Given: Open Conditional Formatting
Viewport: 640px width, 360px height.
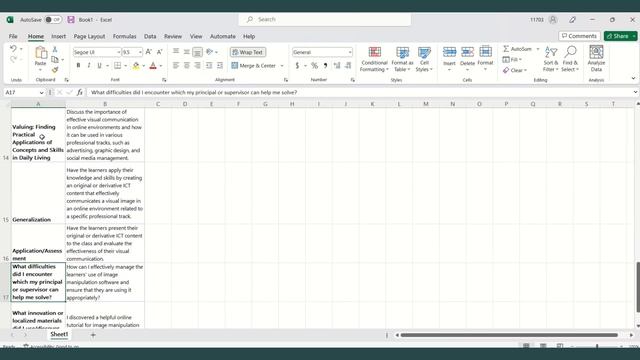Looking at the screenshot, I should pos(374,59).
